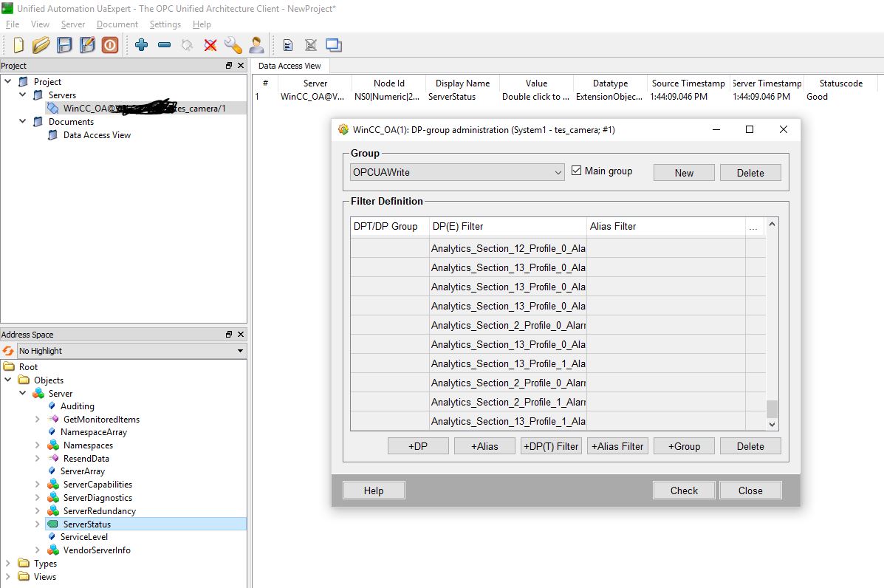Click the New Project blank page icon
This screenshot has height=588, width=884.
pos(18,45)
